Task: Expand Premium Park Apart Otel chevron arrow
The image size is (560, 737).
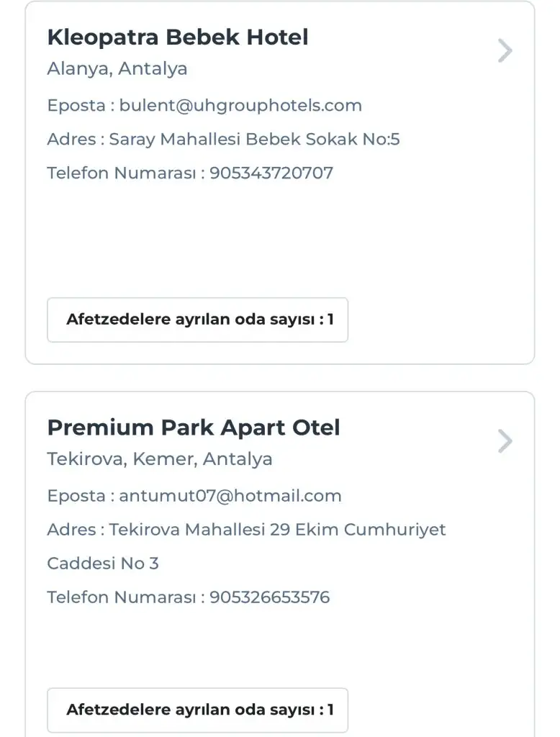Action: click(505, 441)
